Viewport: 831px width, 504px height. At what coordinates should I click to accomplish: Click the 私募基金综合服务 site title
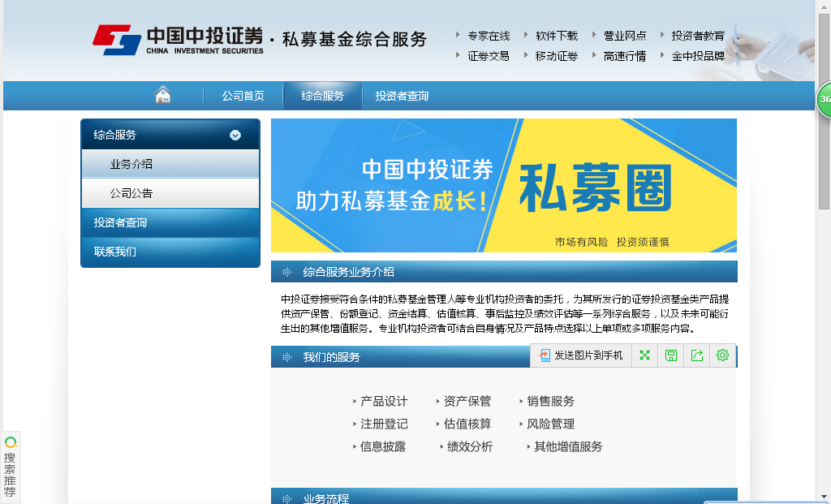point(355,39)
